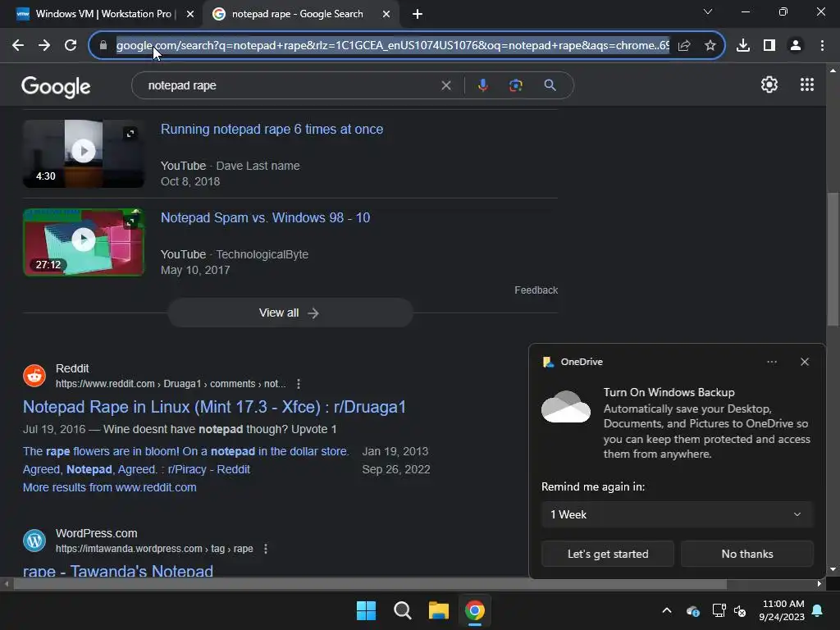Open options menu for the WordPress.com result
Screen dimensions: 840x630
click(x=266, y=549)
